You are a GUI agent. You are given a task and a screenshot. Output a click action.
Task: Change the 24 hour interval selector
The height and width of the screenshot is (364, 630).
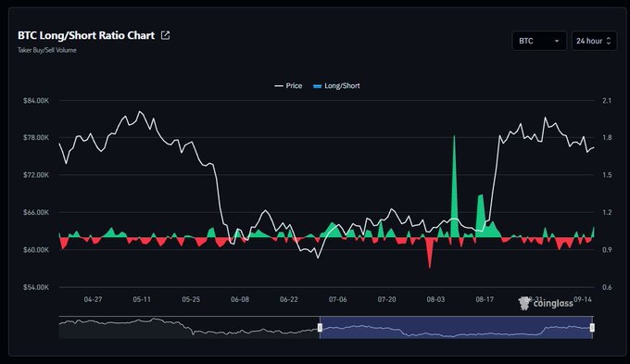coord(594,41)
